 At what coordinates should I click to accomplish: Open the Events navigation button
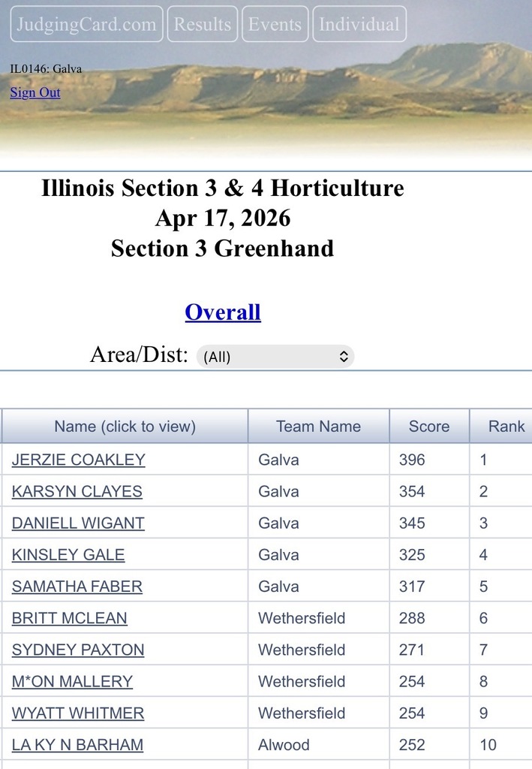coord(275,24)
